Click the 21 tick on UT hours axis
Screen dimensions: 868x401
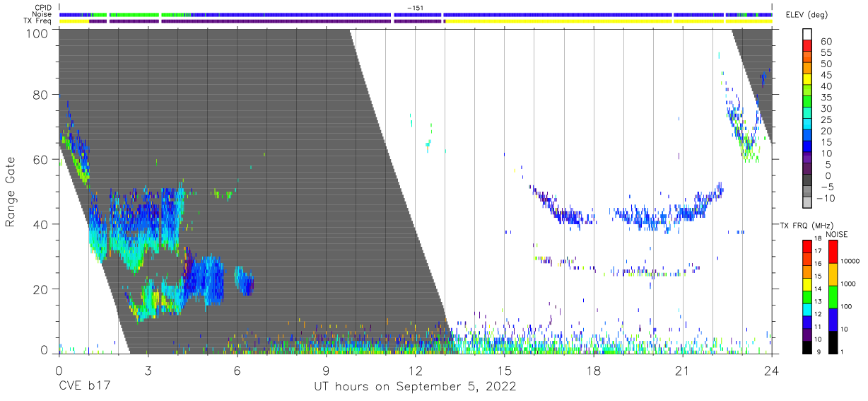(x=682, y=370)
